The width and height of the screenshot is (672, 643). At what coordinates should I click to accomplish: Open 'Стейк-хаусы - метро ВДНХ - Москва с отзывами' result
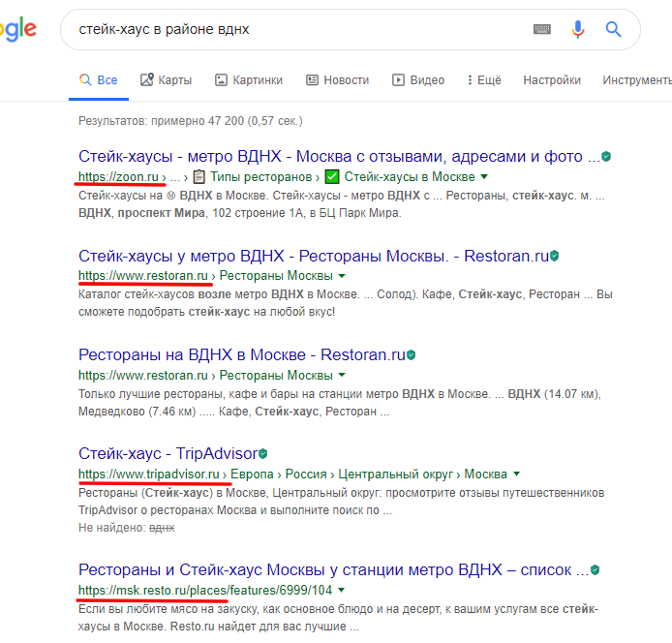339,157
